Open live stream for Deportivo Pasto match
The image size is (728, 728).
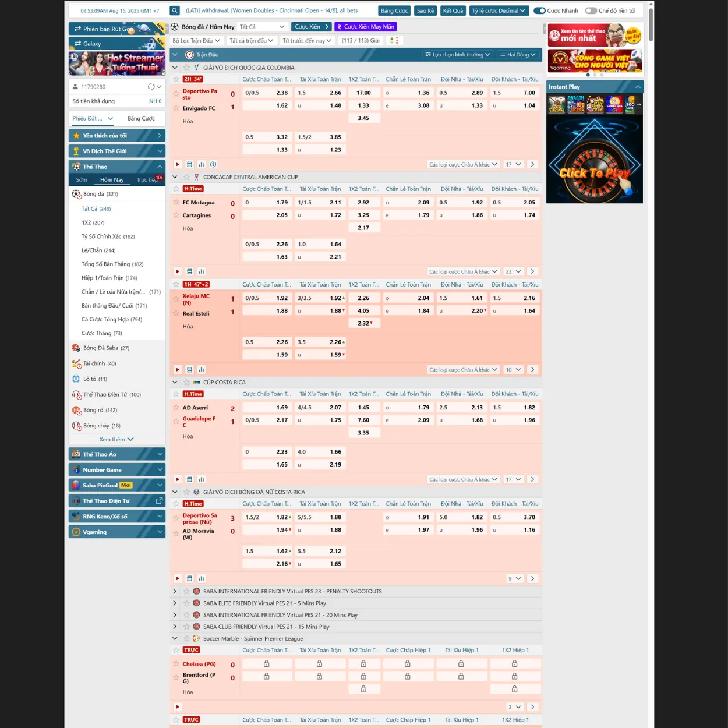click(178, 165)
